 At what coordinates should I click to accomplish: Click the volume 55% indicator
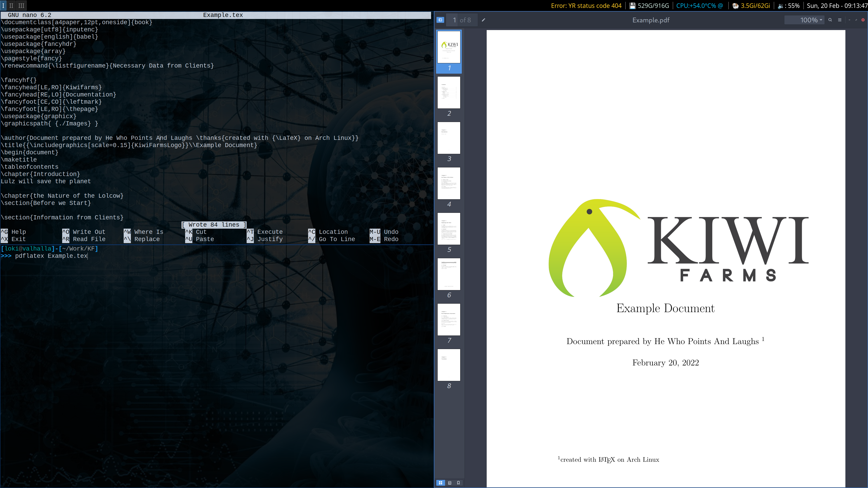789,5
